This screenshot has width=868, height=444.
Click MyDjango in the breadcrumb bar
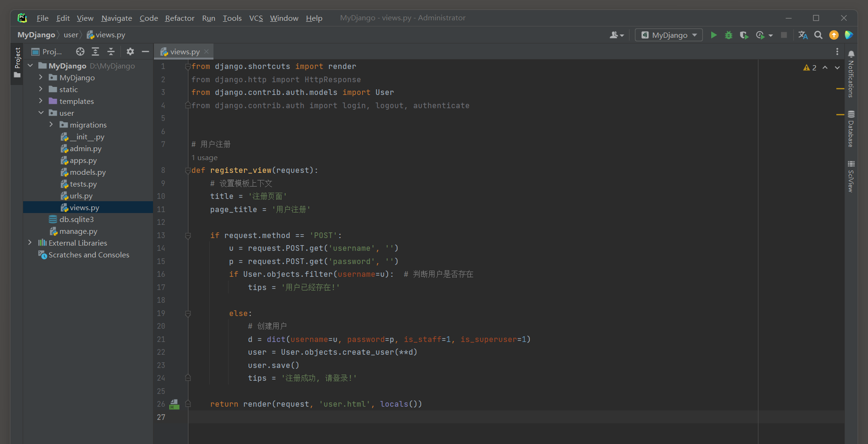(x=36, y=35)
